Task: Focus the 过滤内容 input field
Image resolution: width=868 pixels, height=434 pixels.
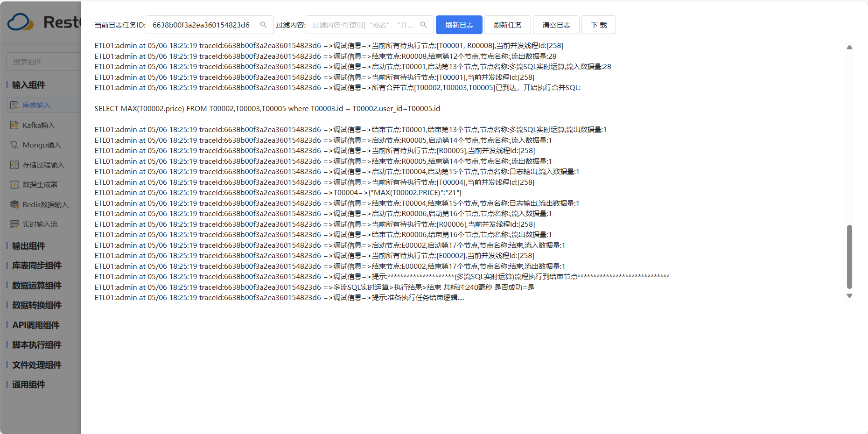Action: coord(370,25)
